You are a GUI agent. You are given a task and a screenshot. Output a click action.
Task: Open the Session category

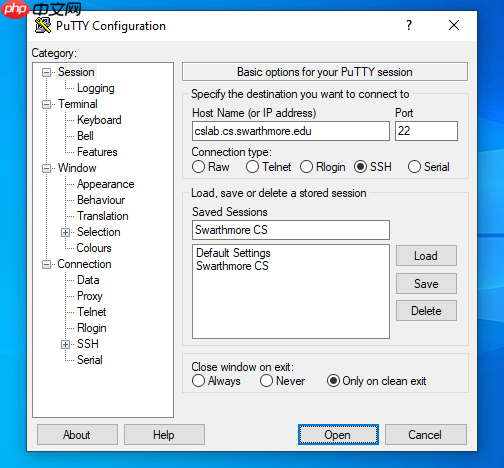point(76,72)
